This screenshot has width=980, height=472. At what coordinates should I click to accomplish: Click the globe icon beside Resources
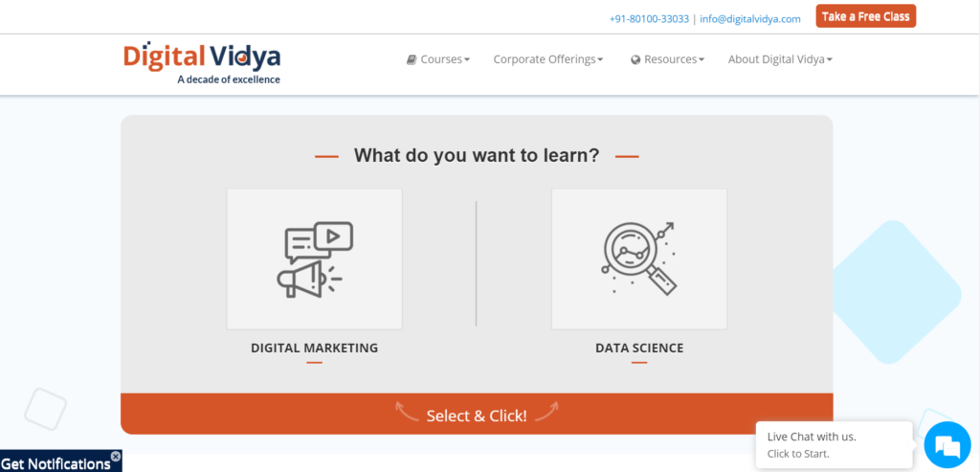click(635, 59)
